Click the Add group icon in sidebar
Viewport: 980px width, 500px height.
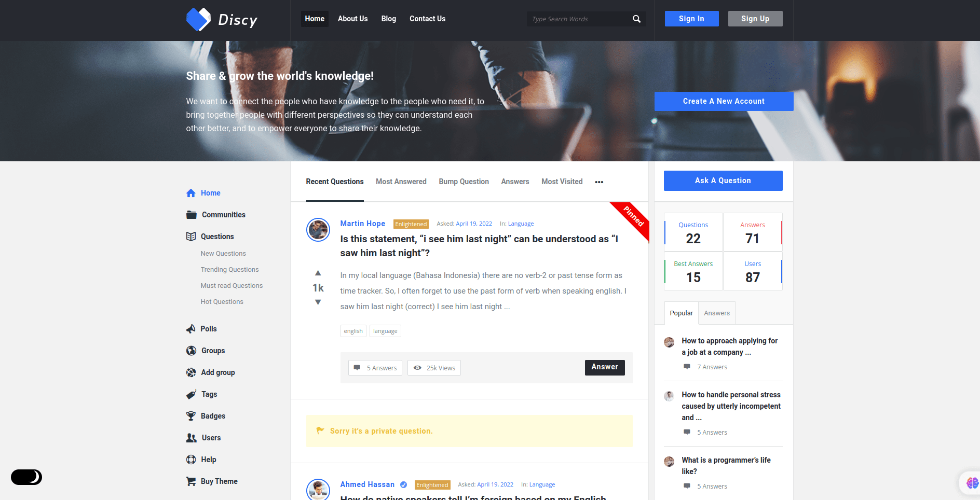click(191, 372)
